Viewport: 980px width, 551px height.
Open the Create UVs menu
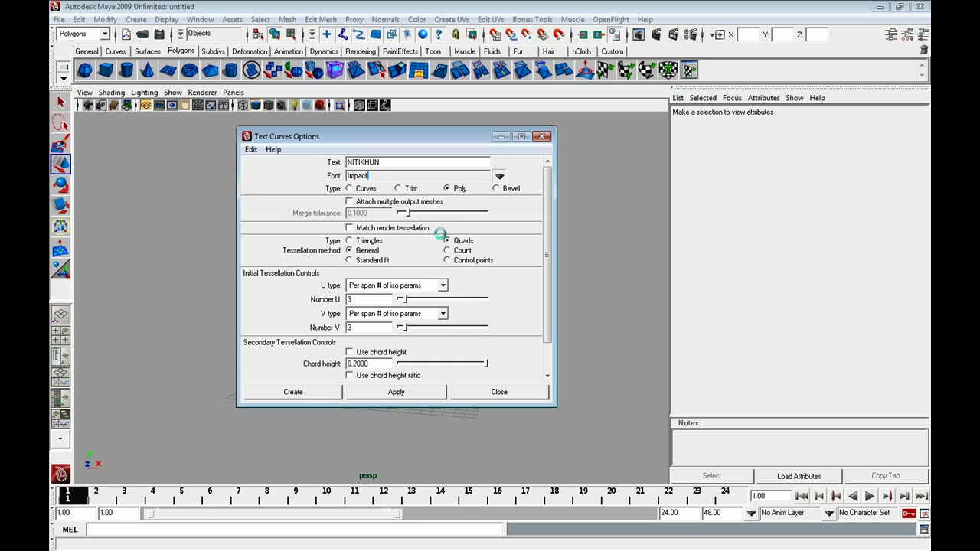point(452,19)
